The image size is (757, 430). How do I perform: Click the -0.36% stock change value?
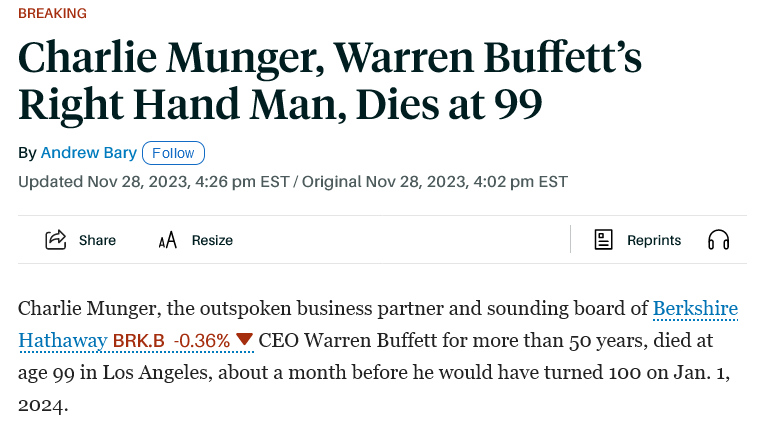[202, 341]
